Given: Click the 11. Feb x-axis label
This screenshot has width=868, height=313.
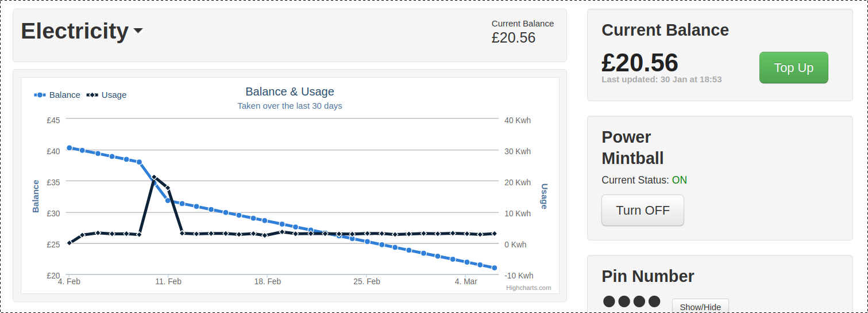Looking at the screenshot, I should click(x=168, y=281).
